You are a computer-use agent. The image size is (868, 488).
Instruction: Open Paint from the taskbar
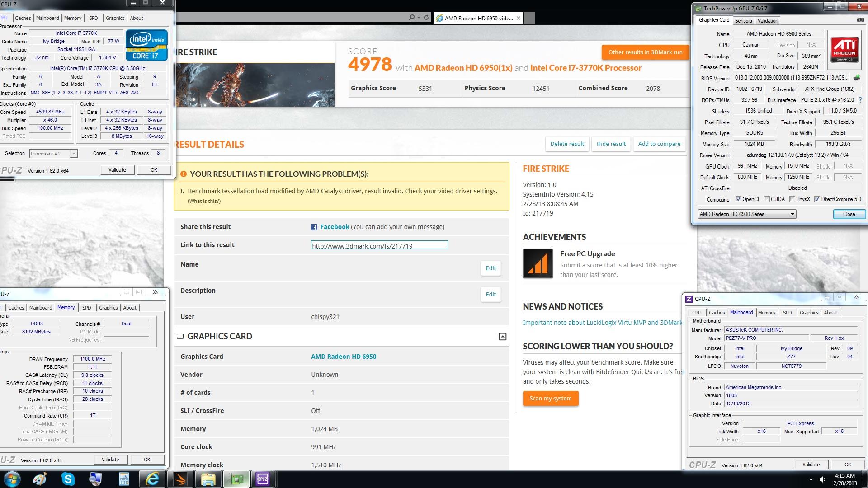coord(40,479)
